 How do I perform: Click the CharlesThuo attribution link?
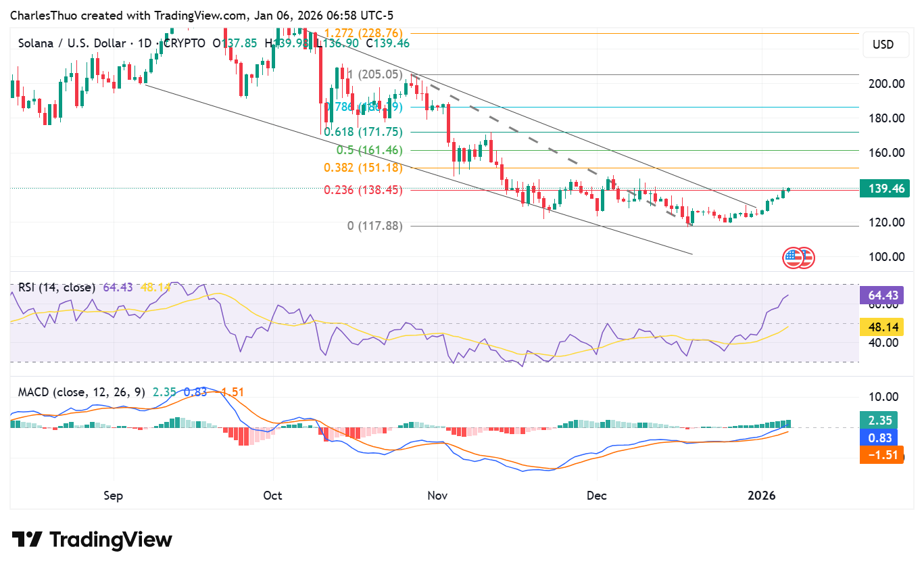pyautogui.click(x=44, y=15)
